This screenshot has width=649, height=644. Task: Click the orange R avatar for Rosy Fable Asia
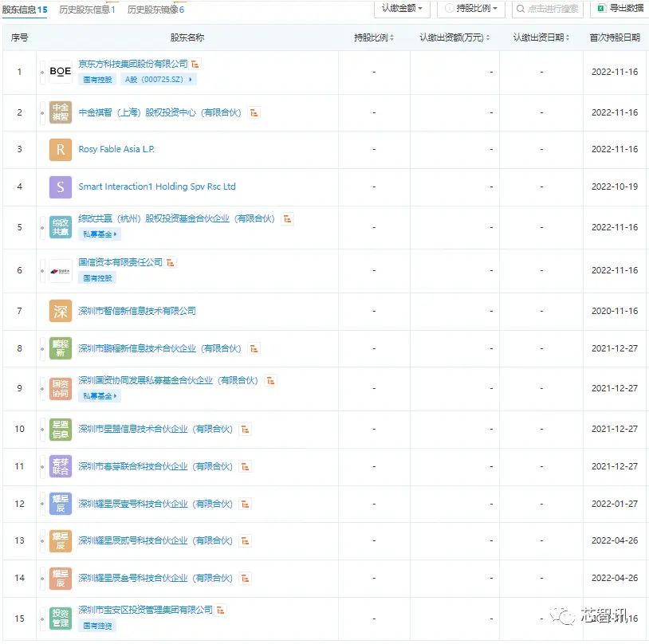(61, 149)
